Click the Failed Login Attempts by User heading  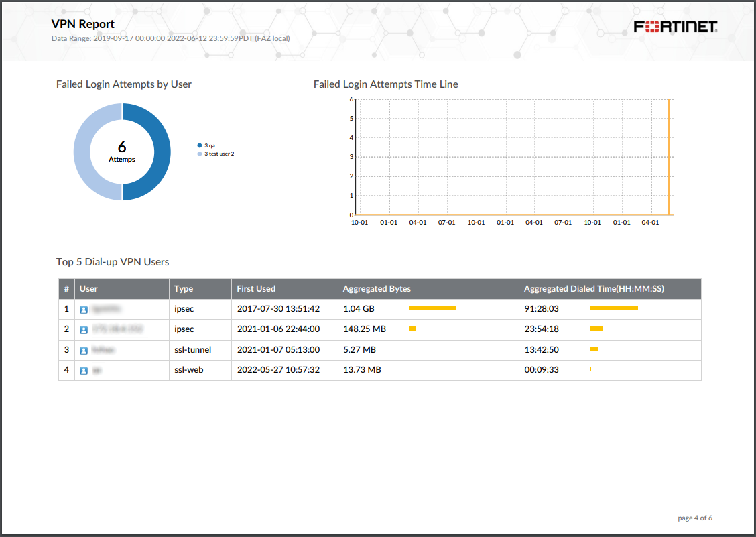coord(124,84)
